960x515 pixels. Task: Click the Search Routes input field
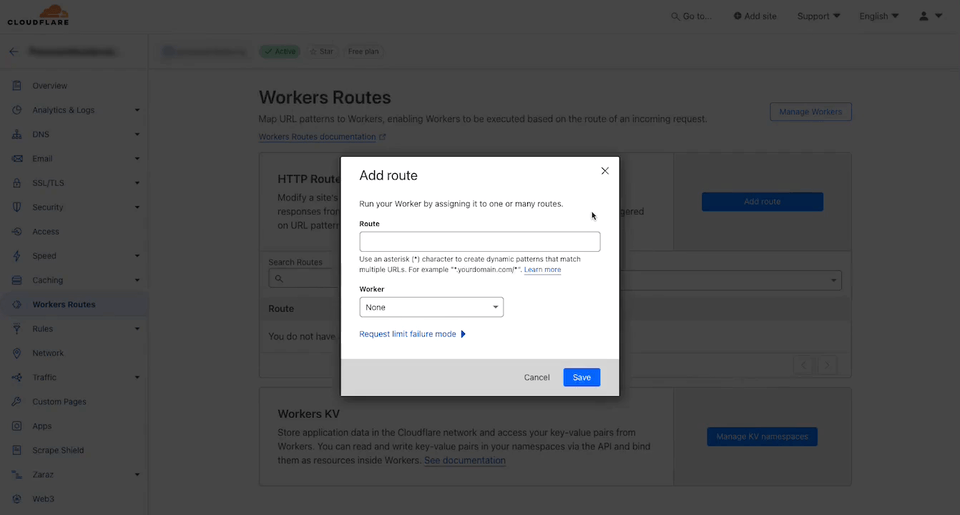click(304, 279)
